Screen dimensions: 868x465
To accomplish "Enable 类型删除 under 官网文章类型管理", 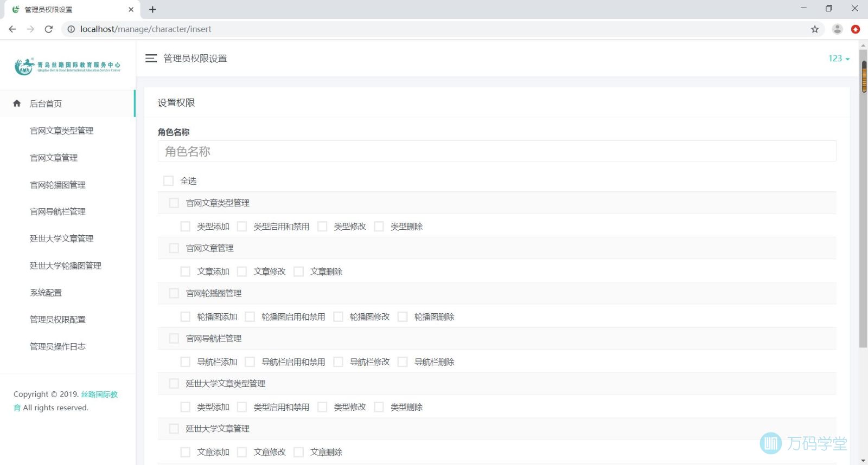I will [379, 227].
